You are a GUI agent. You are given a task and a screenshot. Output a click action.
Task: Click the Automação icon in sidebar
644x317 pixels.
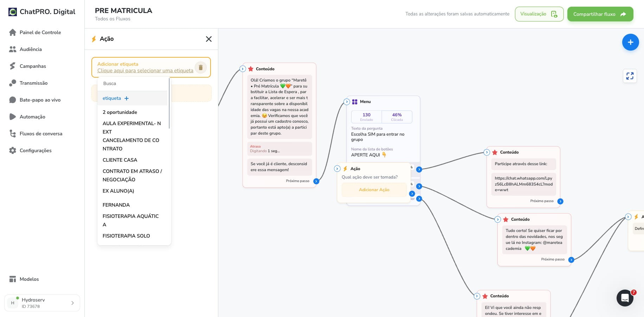[13, 117]
